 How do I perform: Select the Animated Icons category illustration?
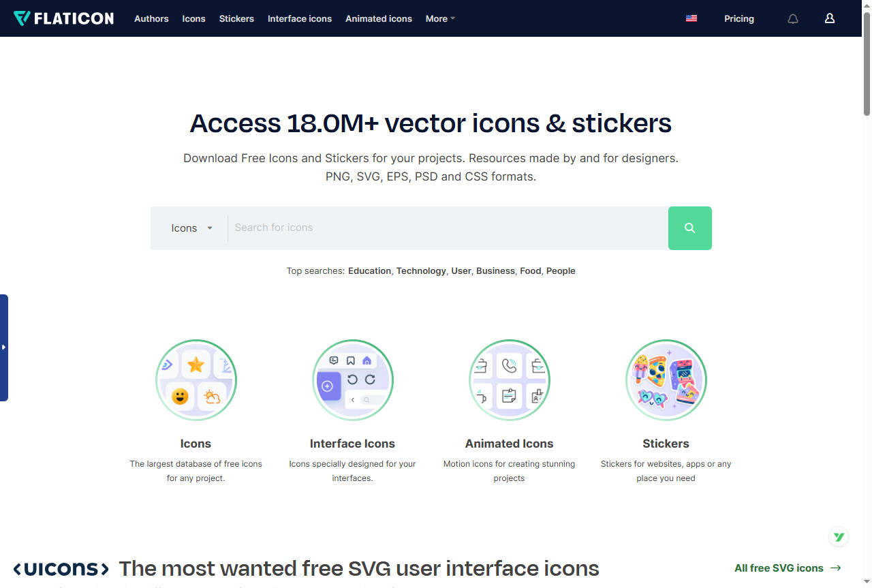pos(509,380)
